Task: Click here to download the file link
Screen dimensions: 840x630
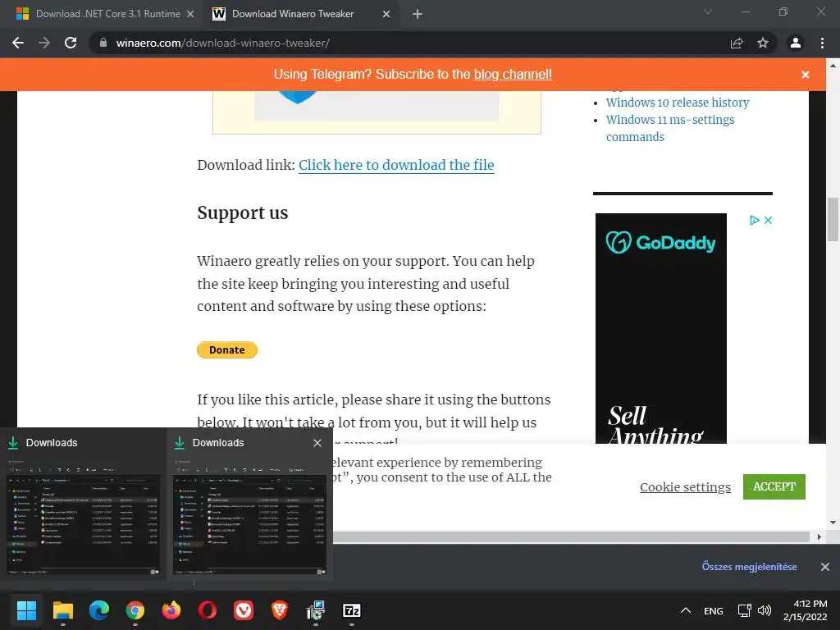Action: 396,165
